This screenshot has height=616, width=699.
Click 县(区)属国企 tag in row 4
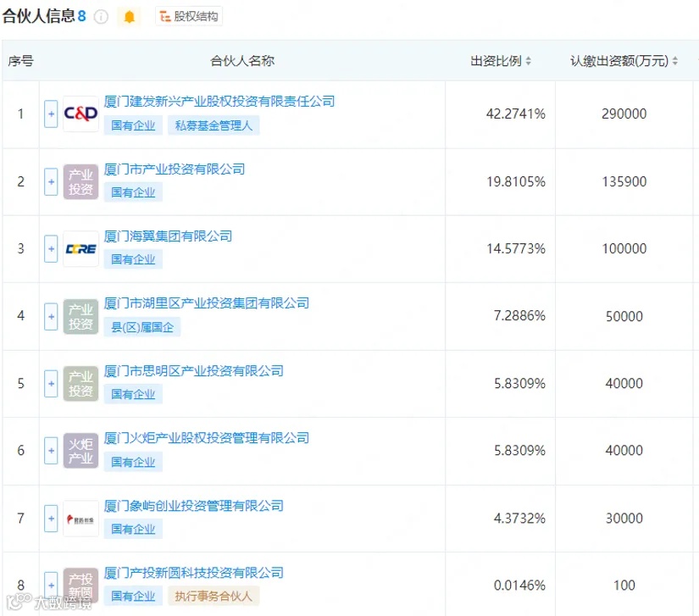pyautogui.click(x=142, y=328)
